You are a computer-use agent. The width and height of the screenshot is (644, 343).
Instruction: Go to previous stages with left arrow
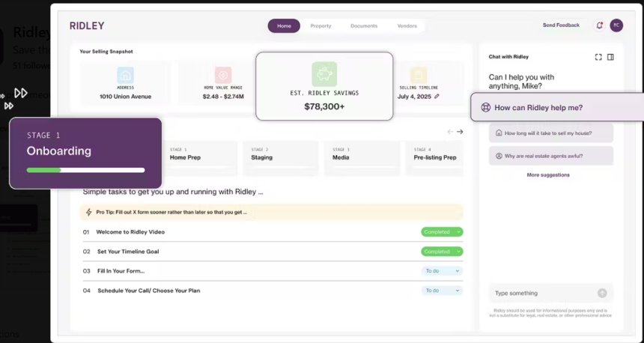pyautogui.click(x=450, y=132)
